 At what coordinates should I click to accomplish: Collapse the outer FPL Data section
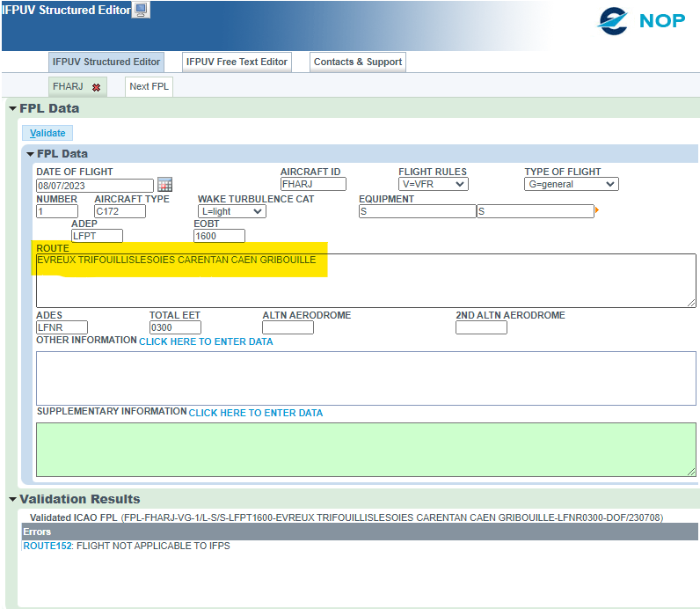[12, 108]
